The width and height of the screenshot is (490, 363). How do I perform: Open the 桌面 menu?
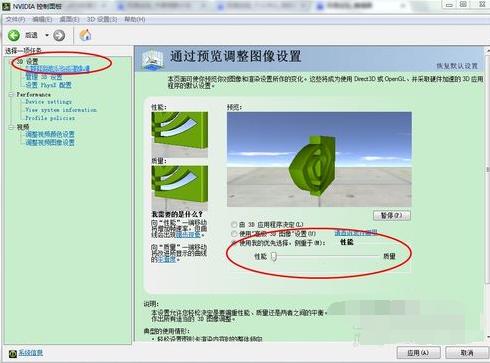click(69, 19)
